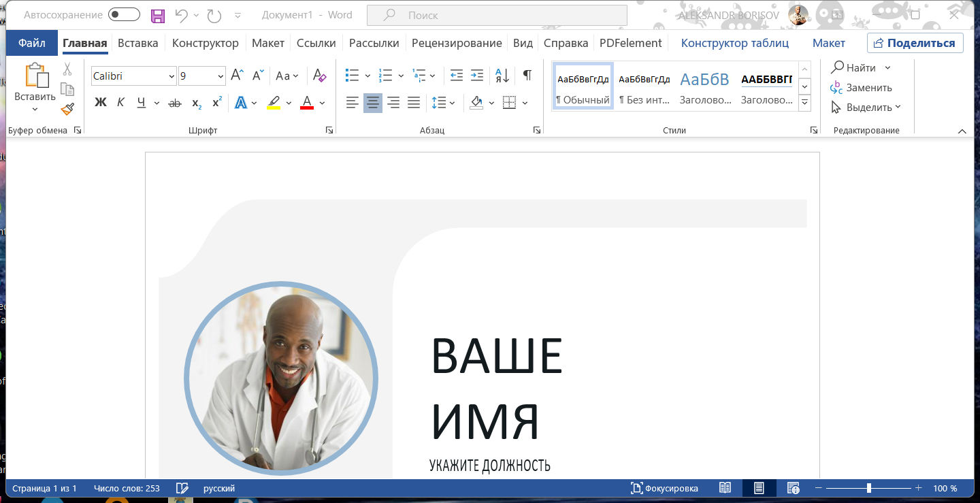
Task: Click in the Поиск search box
Action: click(497, 15)
